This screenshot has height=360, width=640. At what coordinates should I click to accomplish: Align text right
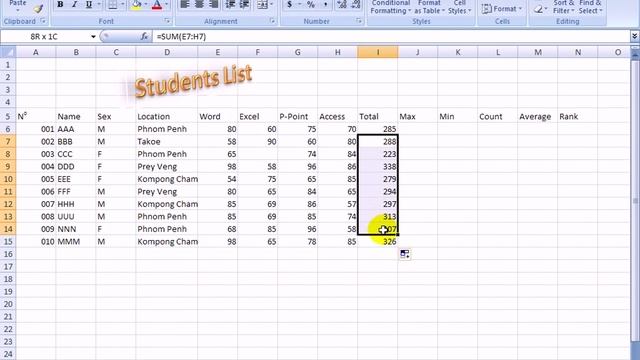(213, 4)
